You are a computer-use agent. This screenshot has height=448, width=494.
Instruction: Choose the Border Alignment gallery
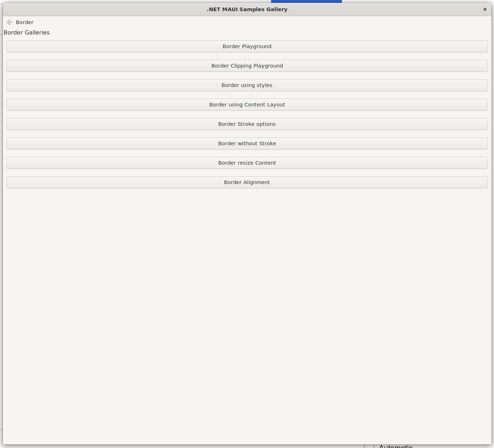247,182
